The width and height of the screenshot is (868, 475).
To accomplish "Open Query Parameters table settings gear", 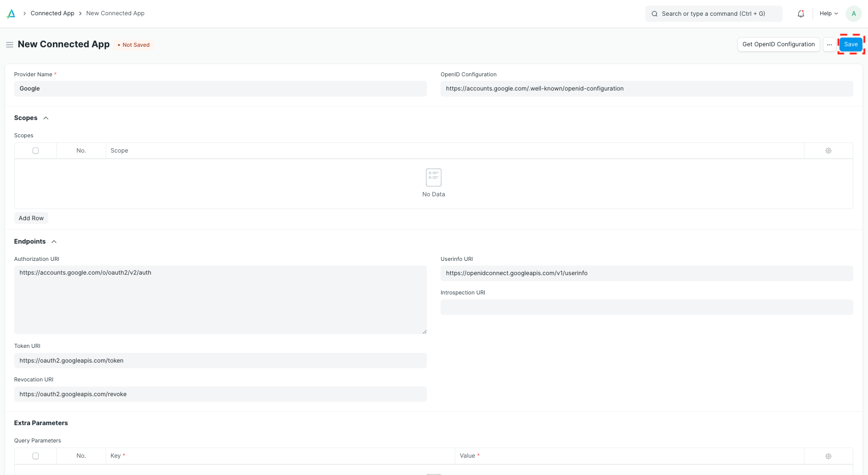I will click(828, 456).
